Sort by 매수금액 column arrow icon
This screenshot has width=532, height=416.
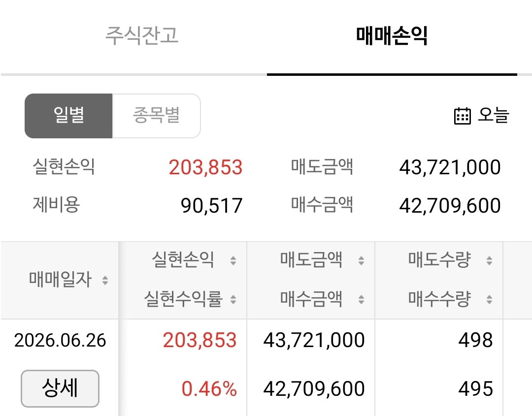click(362, 299)
